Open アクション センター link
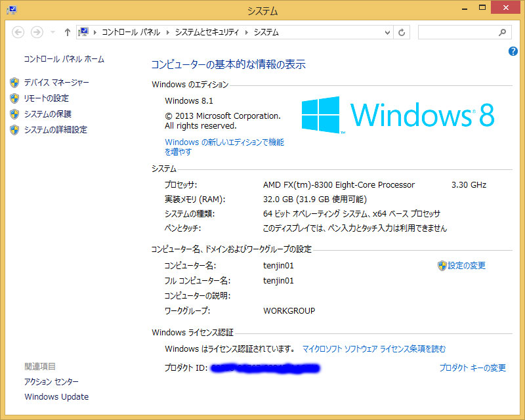The width and height of the screenshot is (525, 420). (52, 381)
